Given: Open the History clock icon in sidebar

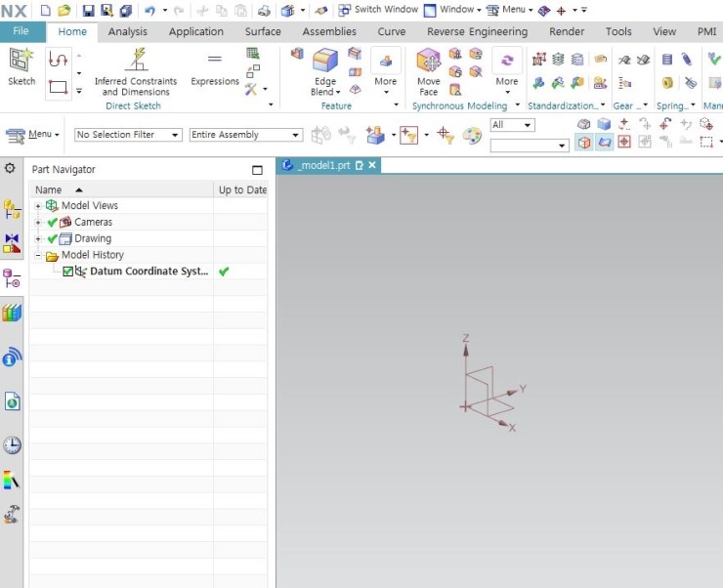Looking at the screenshot, I should (x=12, y=445).
